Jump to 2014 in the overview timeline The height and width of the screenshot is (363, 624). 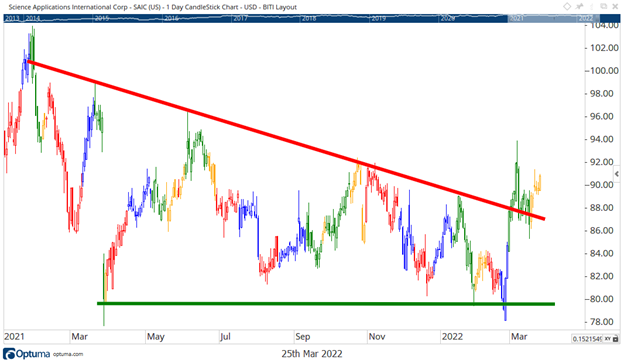tap(33, 18)
